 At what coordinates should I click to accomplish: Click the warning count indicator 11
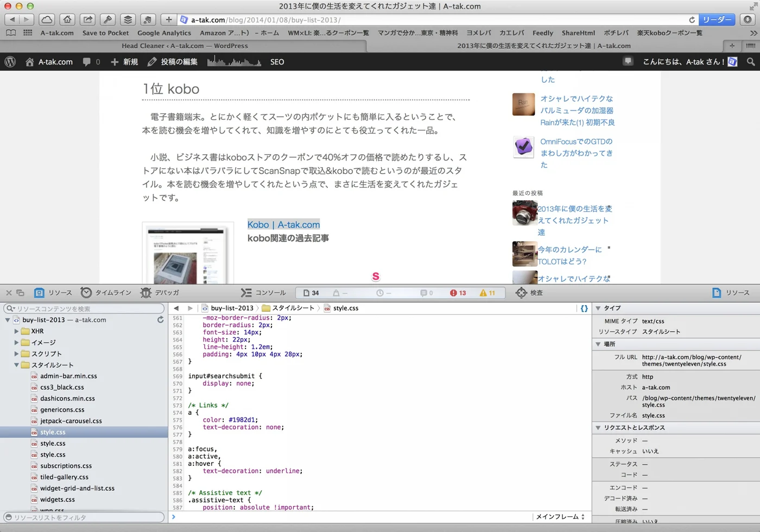487,293
